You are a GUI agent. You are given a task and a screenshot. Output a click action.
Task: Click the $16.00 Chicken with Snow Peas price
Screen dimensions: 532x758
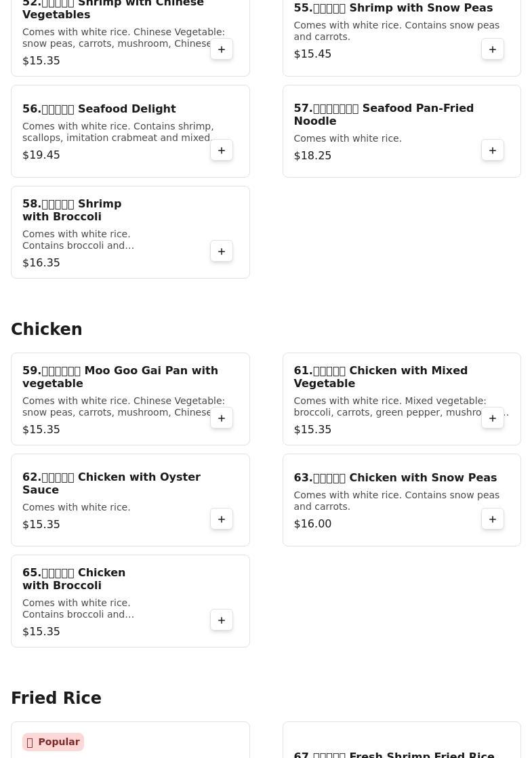pos(312,524)
